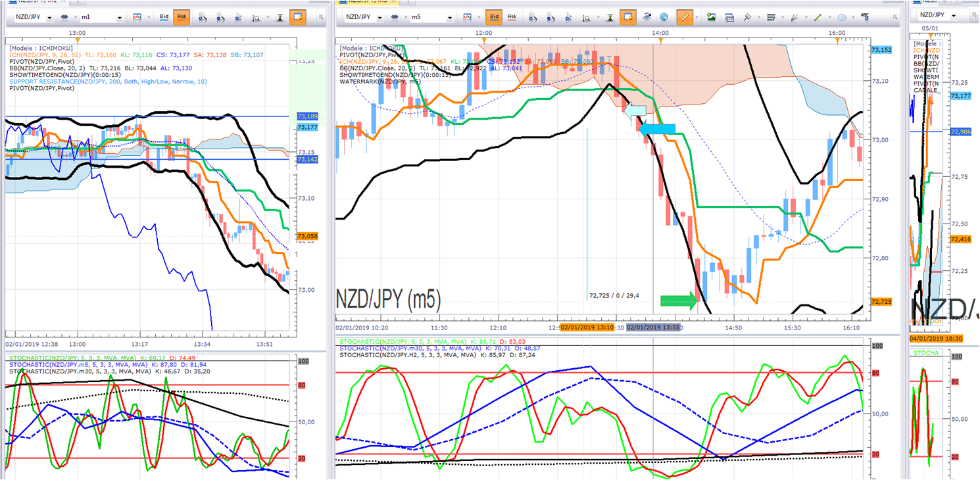
Task: Toggle Ask price display in m5 chart
Action: tap(512, 17)
